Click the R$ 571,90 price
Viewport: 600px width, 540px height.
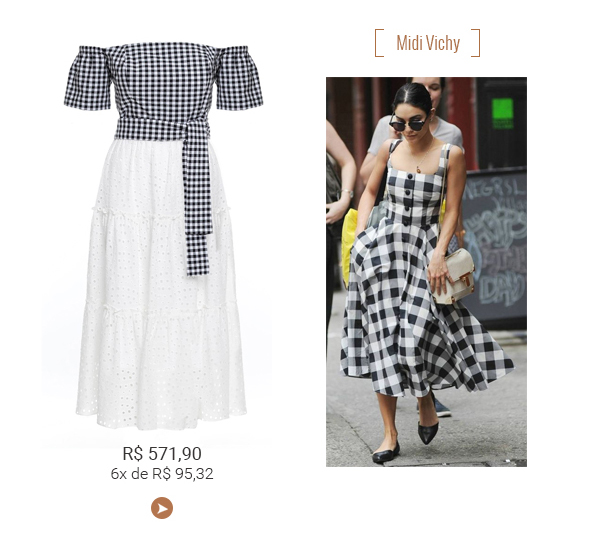click(162, 454)
